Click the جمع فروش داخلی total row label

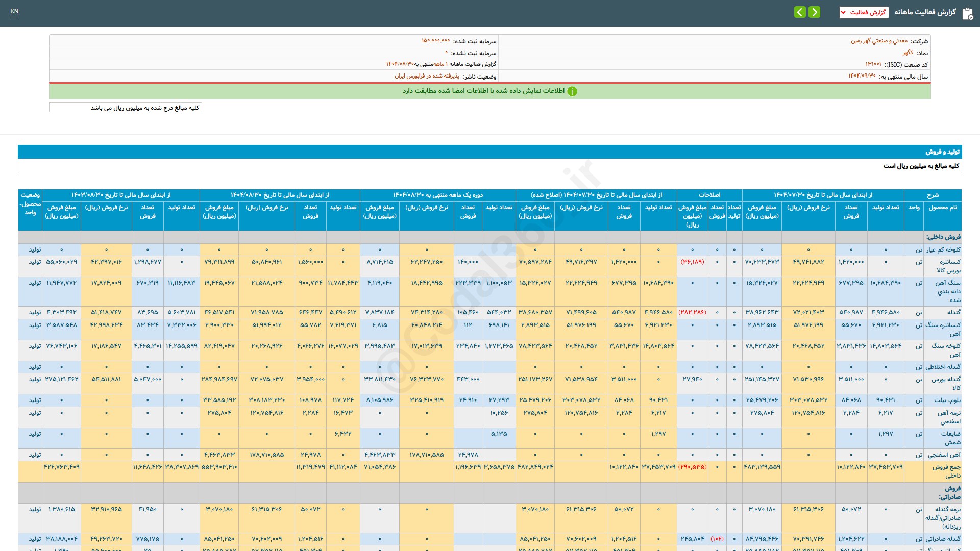point(947,471)
